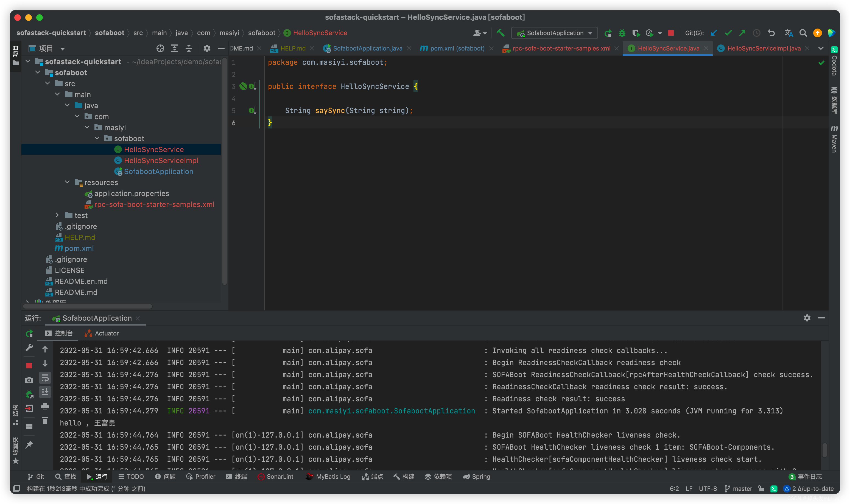
Task: Toggle the Codota side panel
Action: tap(834, 61)
